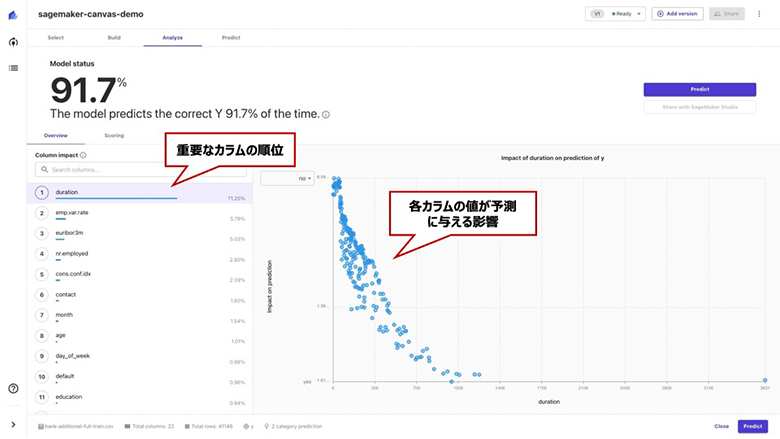780x439 pixels.
Task: Click the SageMaker Canvas logo icon
Action: 13,15
